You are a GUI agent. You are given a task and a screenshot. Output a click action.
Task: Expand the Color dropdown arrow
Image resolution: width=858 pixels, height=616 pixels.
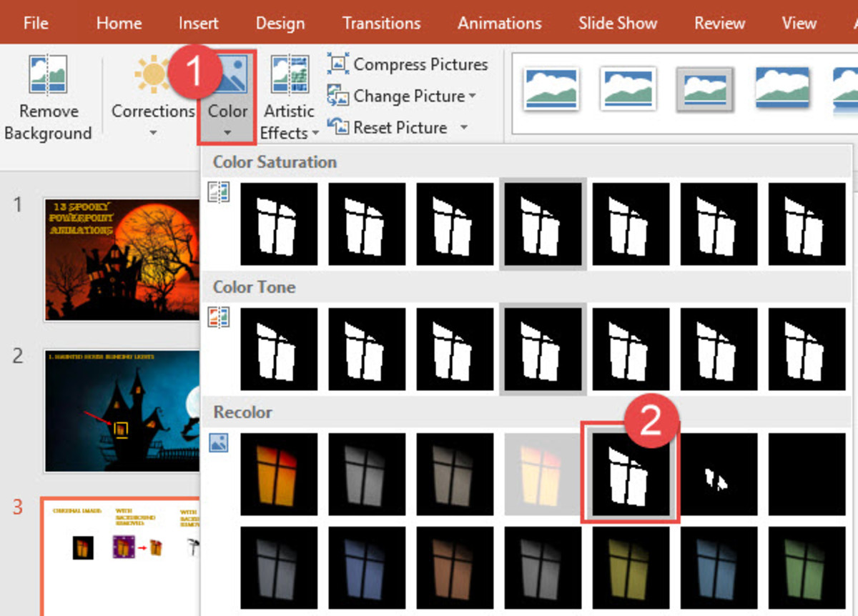pyautogui.click(x=227, y=133)
